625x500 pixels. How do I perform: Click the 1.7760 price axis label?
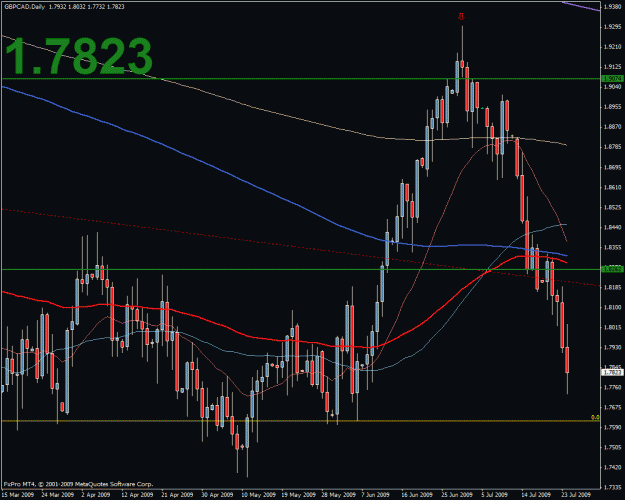click(x=613, y=387)
